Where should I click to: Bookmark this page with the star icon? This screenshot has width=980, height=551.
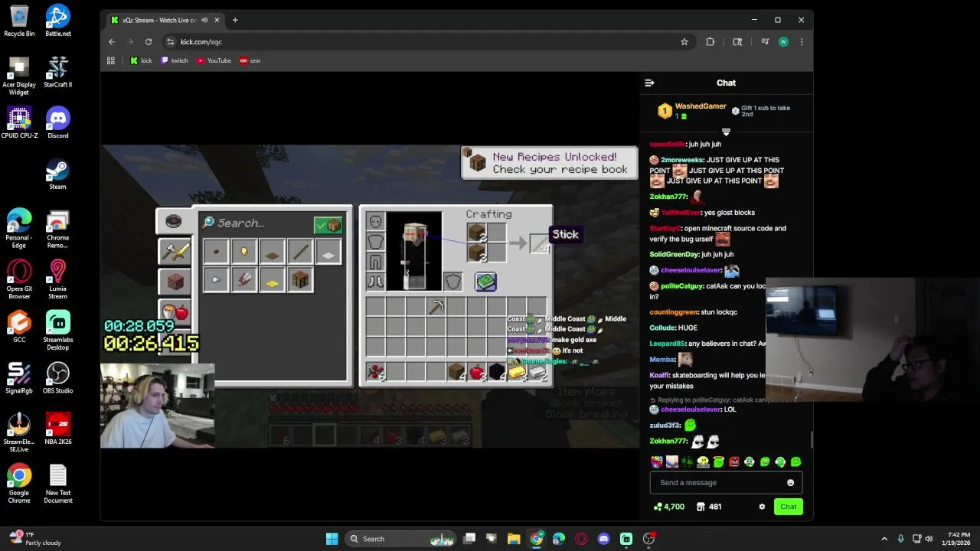(684, 42)
